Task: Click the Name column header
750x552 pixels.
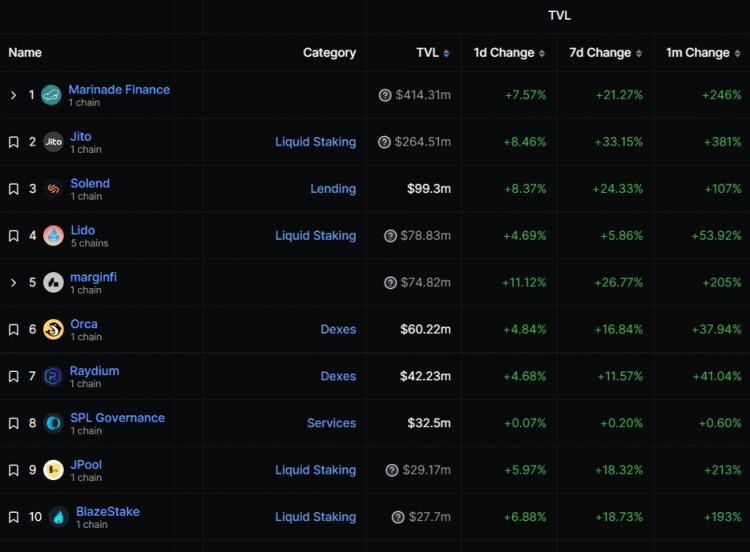Action: tap(25, 53)
